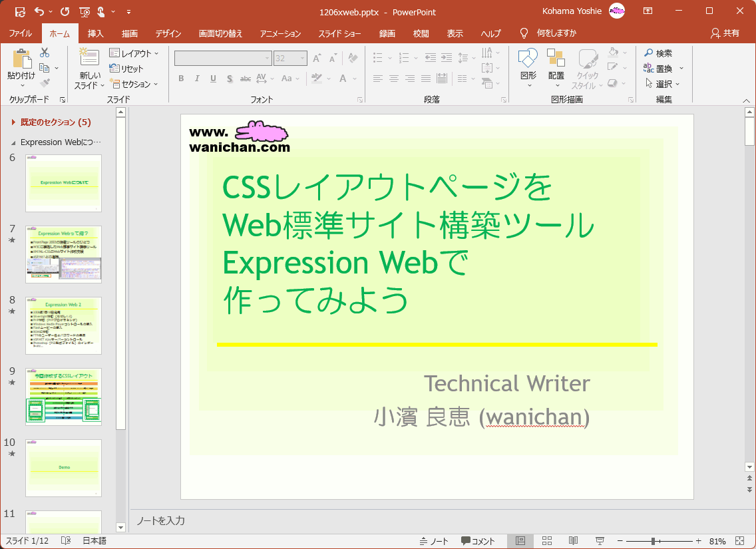Image resolution: width=756 pixels, height=549 pixels.
Task: Switch to reading view in the status bar
Action: (x=573, y=541)
